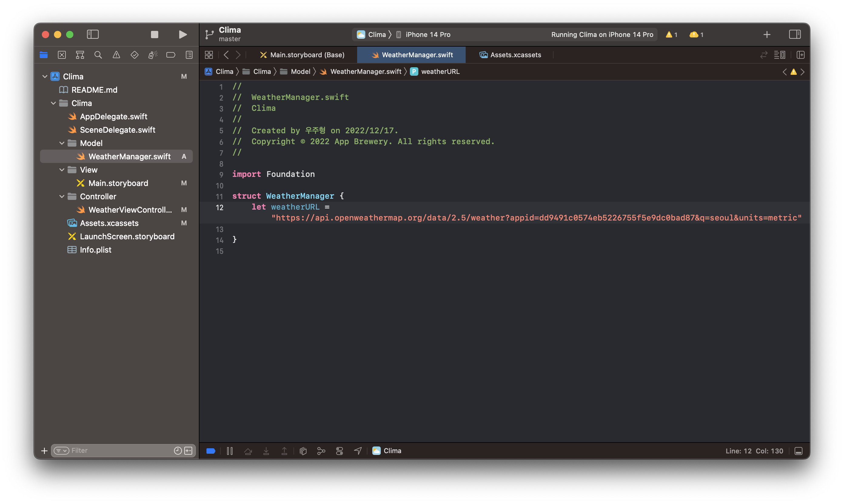Open the Source Control navigator icon

point(62,55)
